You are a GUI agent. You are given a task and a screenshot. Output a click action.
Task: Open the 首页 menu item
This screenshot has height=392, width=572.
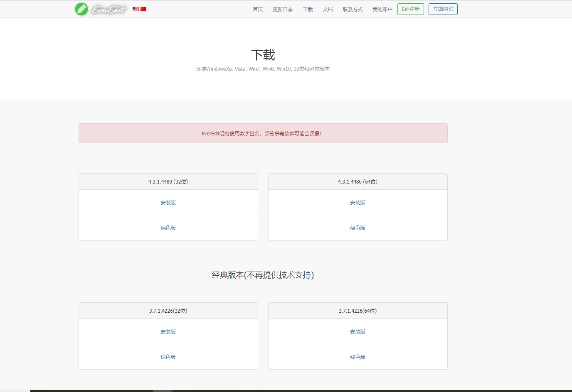[257, 9]
